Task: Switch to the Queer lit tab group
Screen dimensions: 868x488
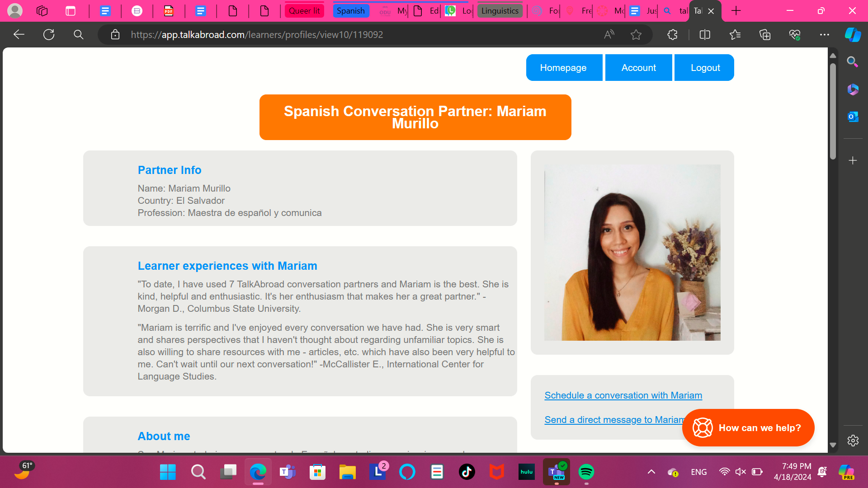Action: tap(304, 11)
